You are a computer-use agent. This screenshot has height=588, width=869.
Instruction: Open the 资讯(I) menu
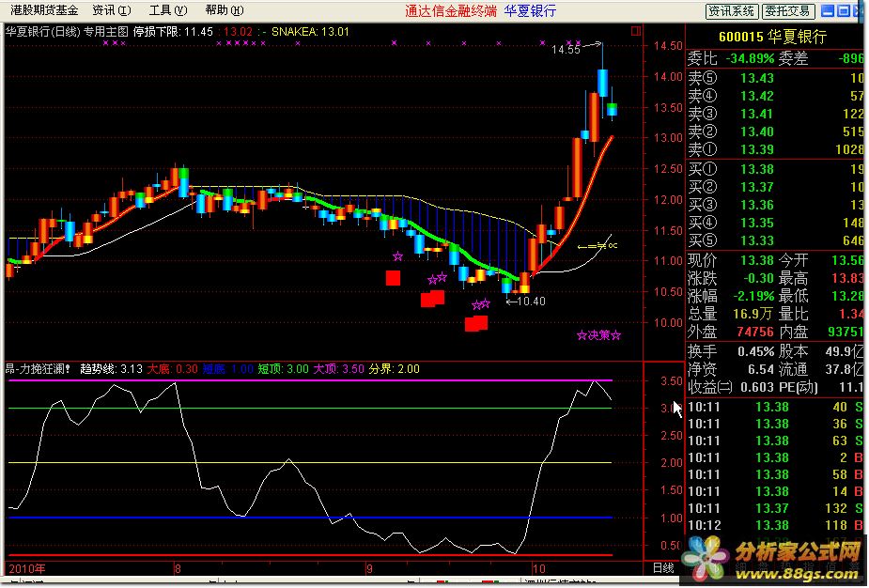[x=112, y=10]
